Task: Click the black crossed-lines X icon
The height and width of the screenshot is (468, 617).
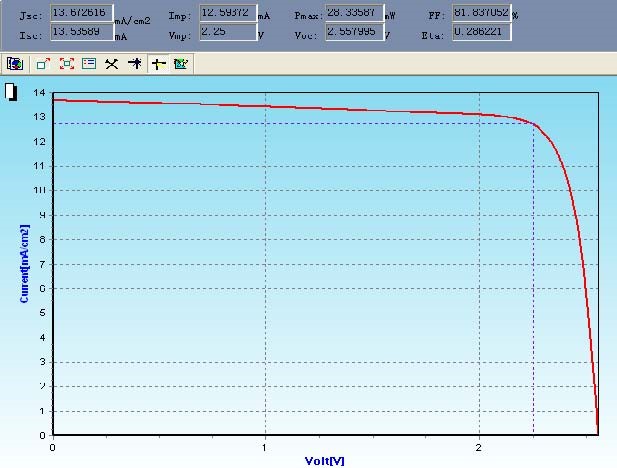Action: coord(112,63)
